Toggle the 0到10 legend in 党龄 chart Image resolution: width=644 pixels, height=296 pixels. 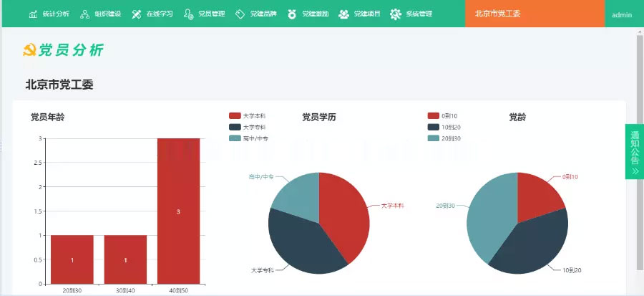[442, 116]
